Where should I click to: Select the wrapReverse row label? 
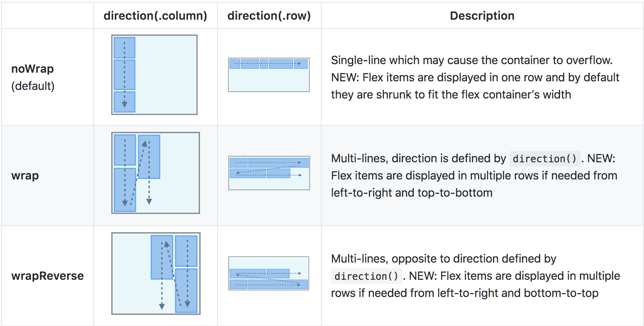click(x=48, y=276)
